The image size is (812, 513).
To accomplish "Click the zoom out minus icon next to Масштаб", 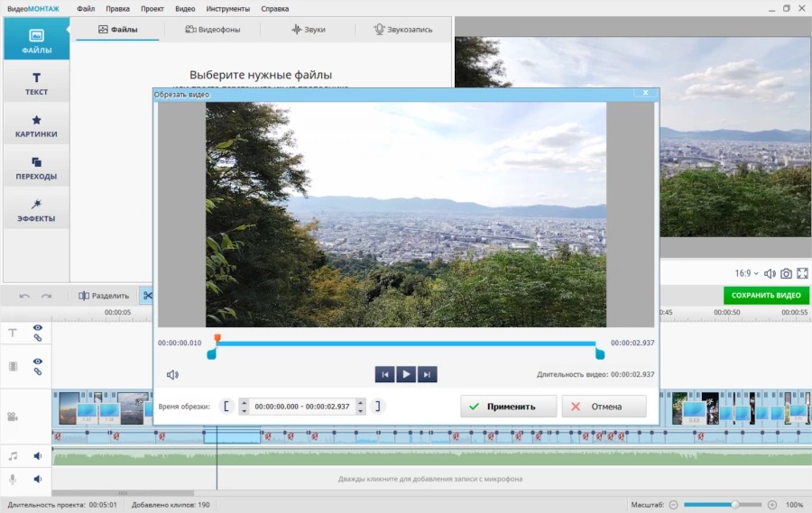I will coord(673,505).
